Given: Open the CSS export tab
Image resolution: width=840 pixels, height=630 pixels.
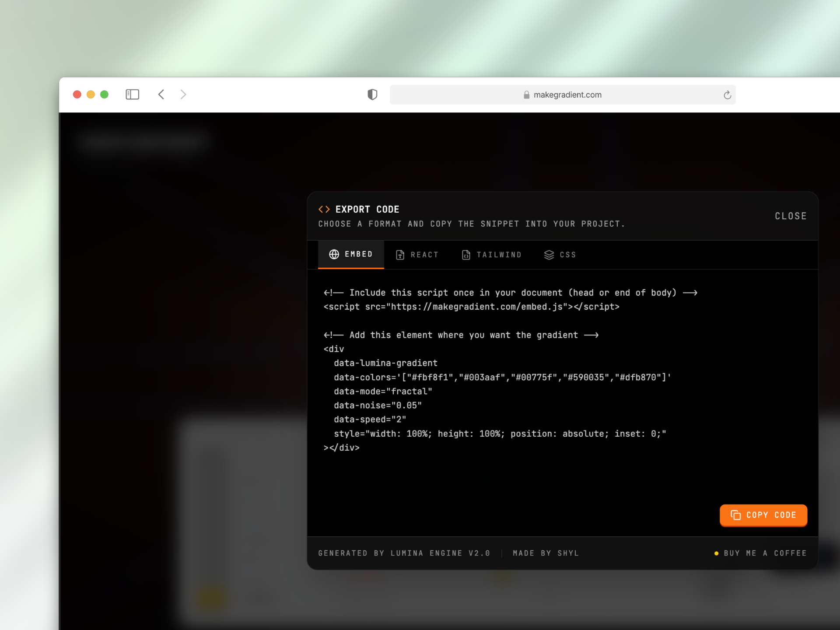Looking at the screenshot, I should click(560, 255).
